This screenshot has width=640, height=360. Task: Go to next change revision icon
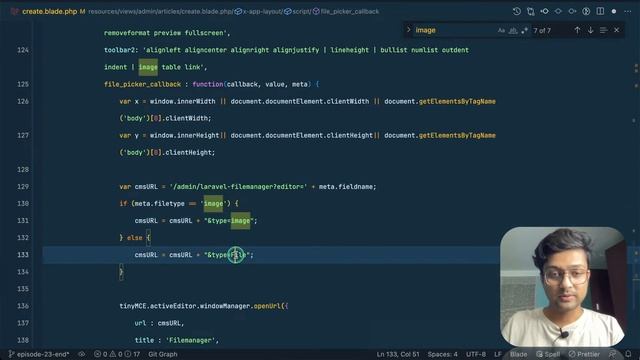[572, 11]
